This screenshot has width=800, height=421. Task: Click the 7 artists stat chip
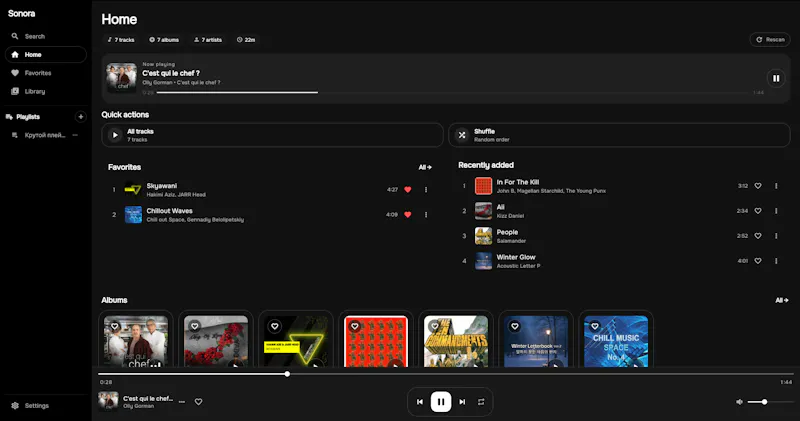pos(208,40)
